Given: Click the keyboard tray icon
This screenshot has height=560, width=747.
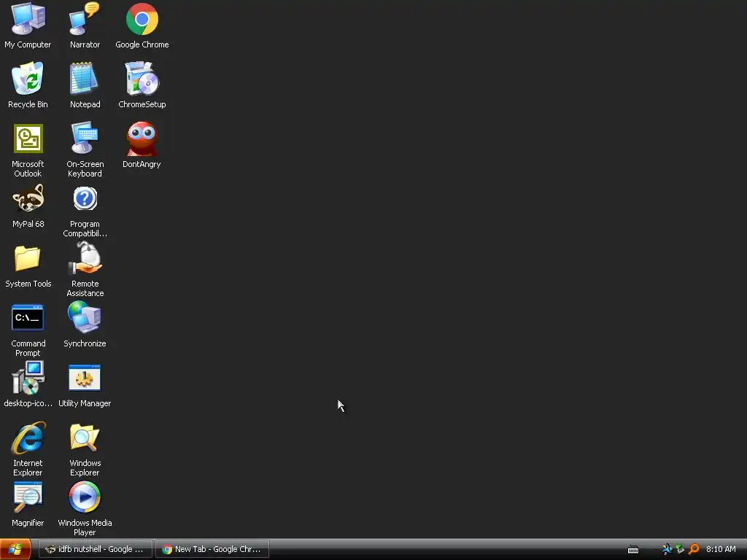Looking at the screenshot, I should pyautogui.click(x=633, y=550).
